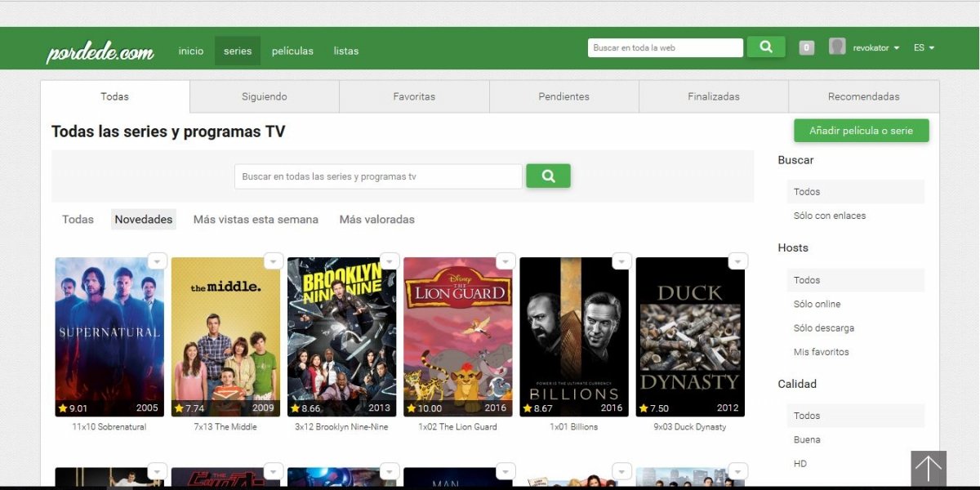Click the 11x10 Sobrenatural title text
This screenshot has width=980, height=490.
point(109,427)
